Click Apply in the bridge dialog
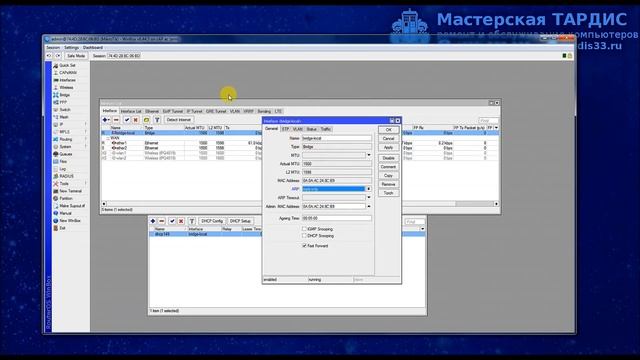Image resolution: width=640 pixels, height=360 pixels. (x=389, y=147)
